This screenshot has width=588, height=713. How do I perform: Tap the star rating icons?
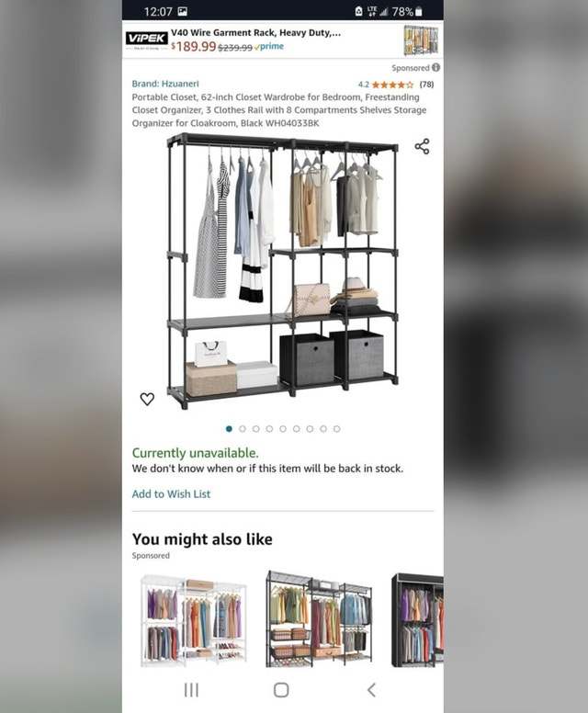pyautogui.click(x=392, y=85)
